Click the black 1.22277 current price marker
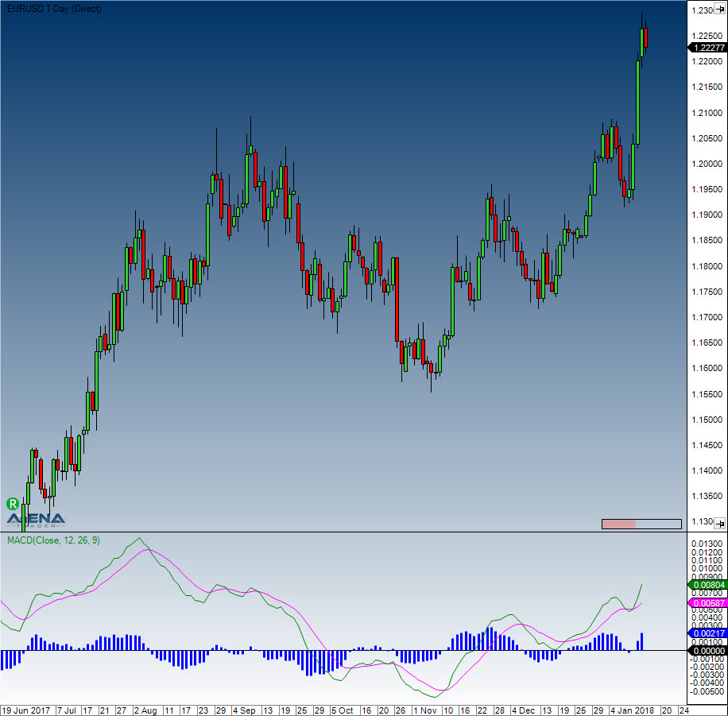The image size is (728, 716). [x=704, y=48]
